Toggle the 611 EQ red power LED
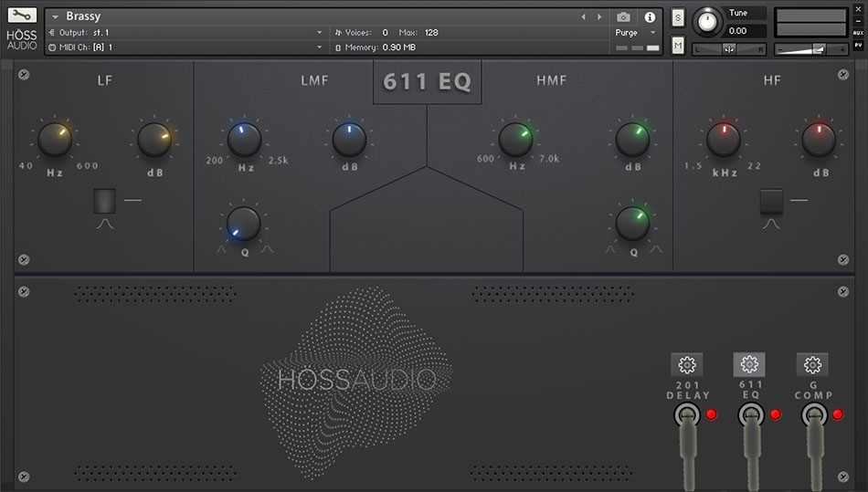This screenshot has height=492, width=868. (x=775, y=414)
